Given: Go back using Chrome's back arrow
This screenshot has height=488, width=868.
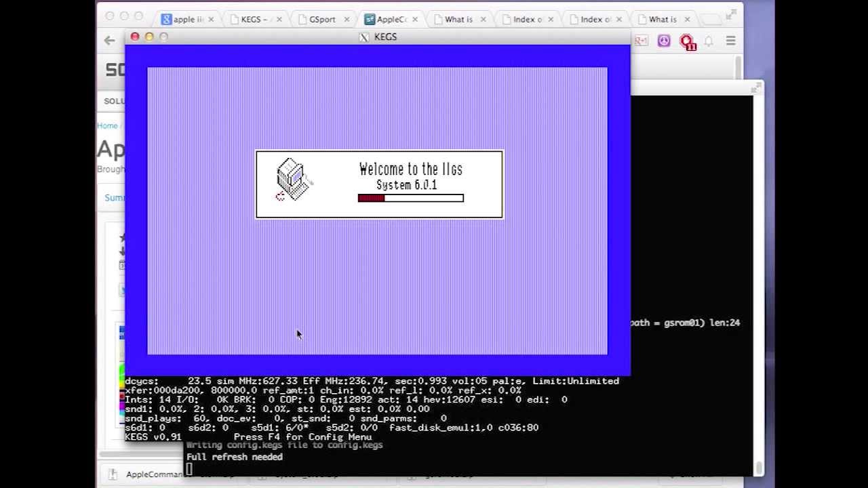Looking at the screenshot, I should click(x=109, y=41).
